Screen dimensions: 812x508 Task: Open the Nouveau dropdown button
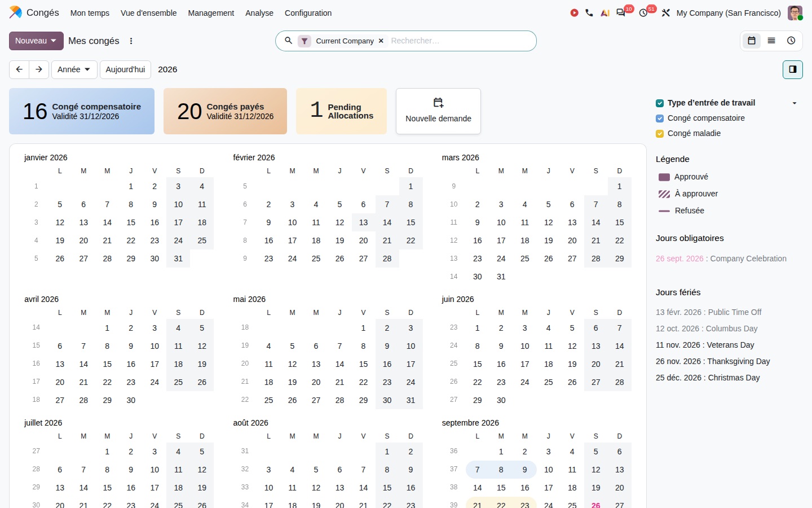pos(36,41)
